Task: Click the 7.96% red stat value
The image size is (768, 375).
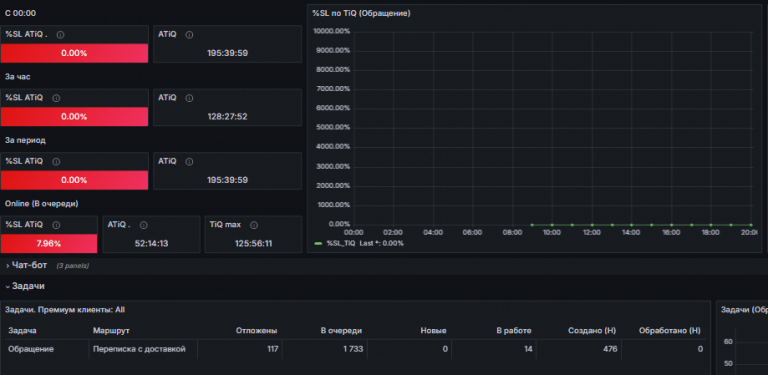Action: pyautogui.click(x=49, y=243)
